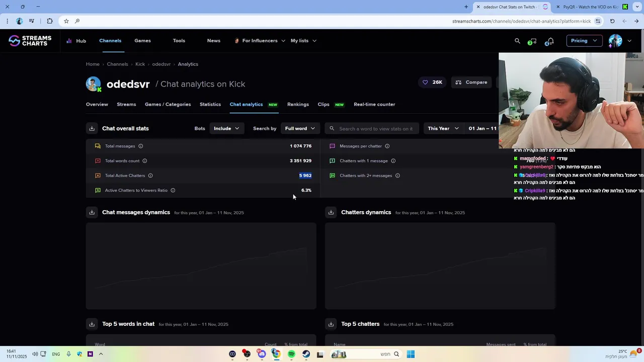Click the odedsvr channel avatar
The width and height of the screenshot is (644, 362).
[94, 84]
